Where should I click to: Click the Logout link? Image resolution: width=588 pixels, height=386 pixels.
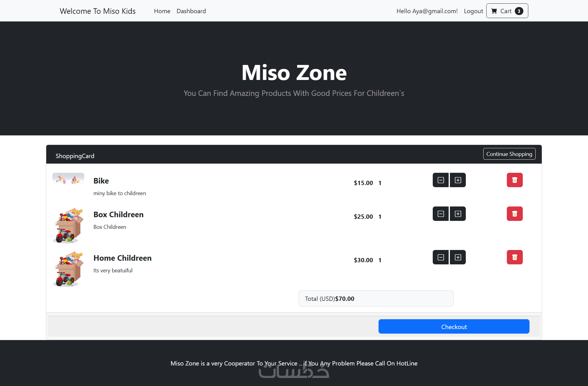click(x=473, y=11)
